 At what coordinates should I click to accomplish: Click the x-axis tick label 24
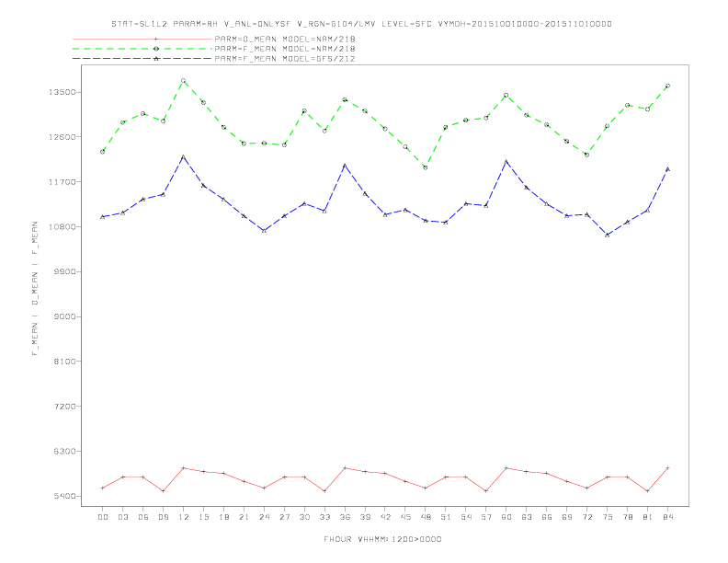tap(264, 517)
